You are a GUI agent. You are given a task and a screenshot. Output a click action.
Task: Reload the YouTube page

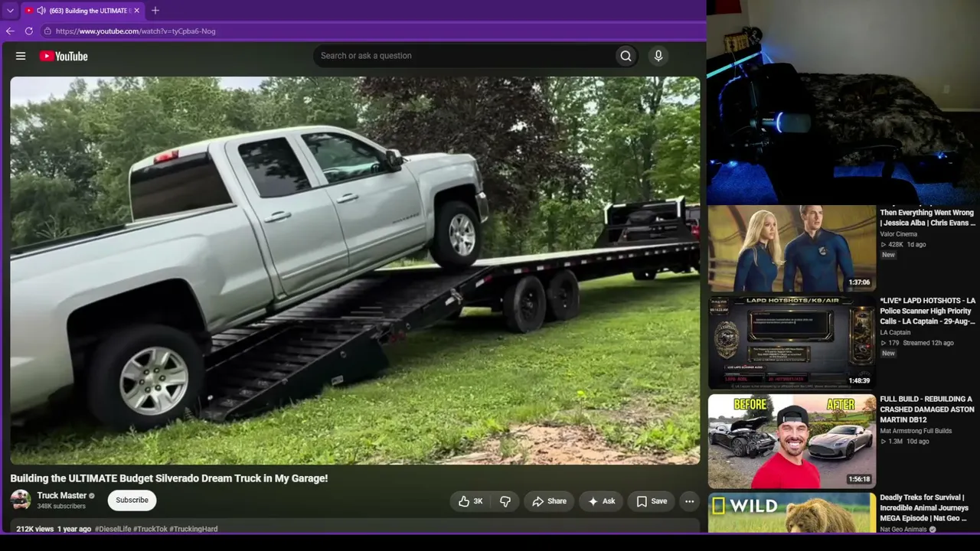point(29,31)
